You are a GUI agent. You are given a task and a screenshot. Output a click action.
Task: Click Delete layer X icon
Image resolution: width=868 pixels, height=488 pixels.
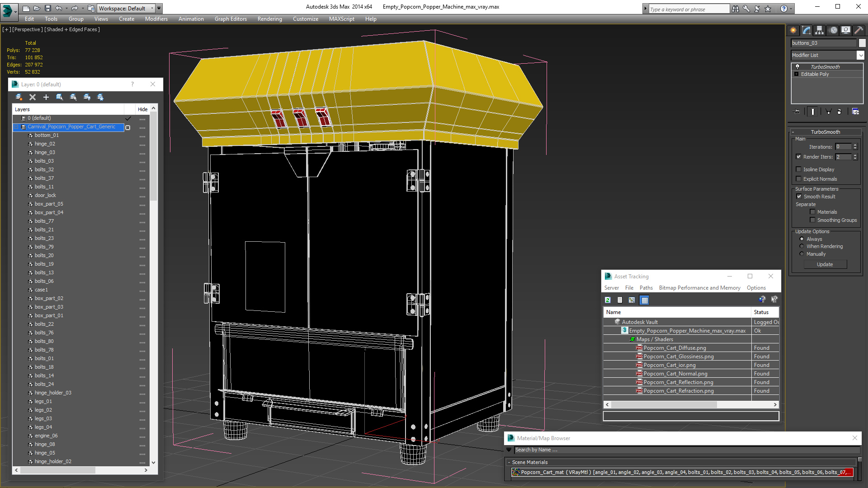tap(33, 97)
